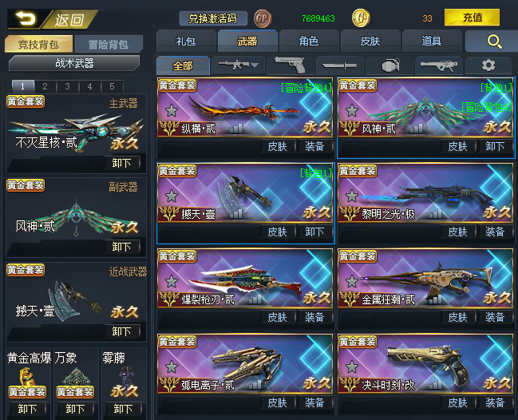Toggle favorite star on 纵横·贰

(x=172, y=110)
